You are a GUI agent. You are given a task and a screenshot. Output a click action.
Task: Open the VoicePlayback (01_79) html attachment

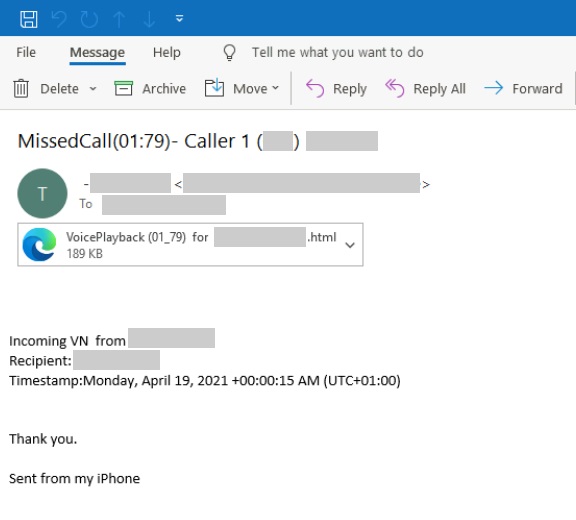click(190, 245)
